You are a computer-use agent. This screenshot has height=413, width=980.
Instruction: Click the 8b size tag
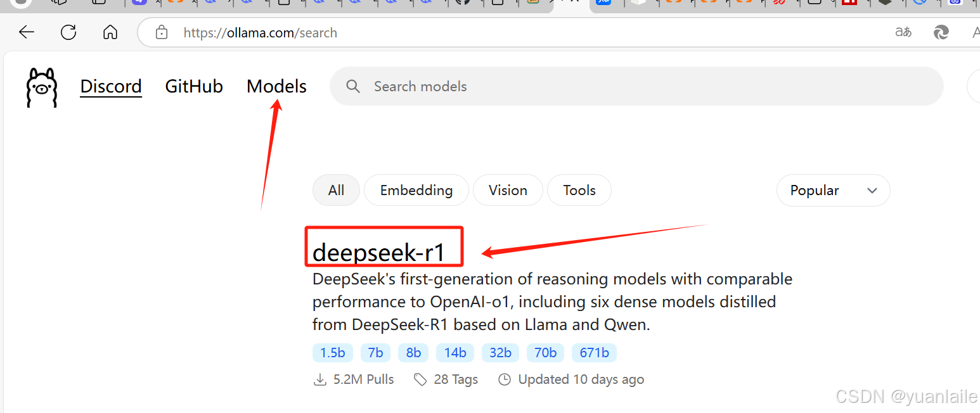point(413,353)
